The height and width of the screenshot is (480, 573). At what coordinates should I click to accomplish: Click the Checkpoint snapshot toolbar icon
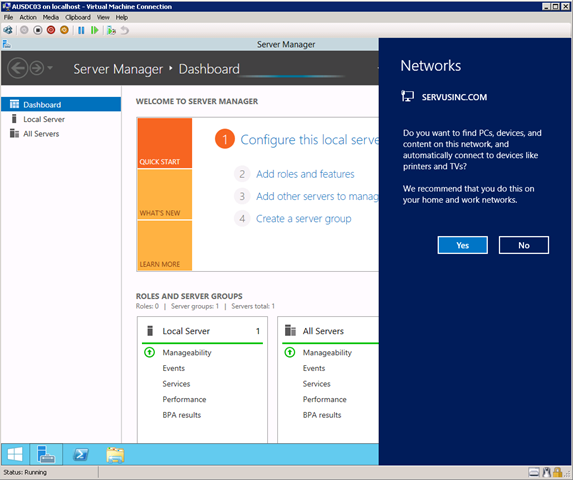(x=111, y=30)
